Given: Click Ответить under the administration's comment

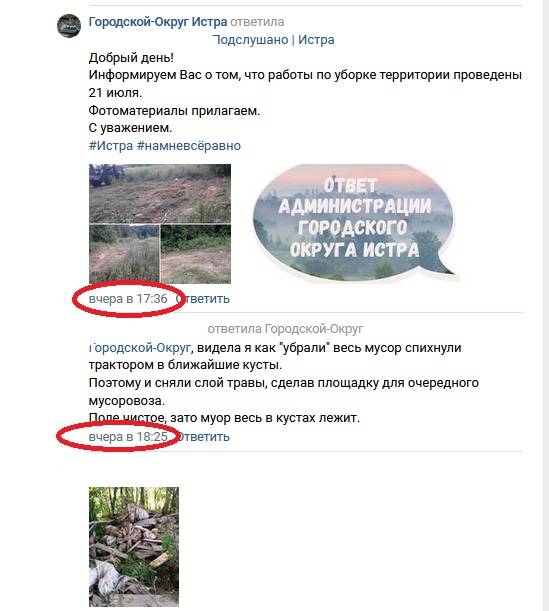Looking at the screenshot, I should (x=204, y=299).
